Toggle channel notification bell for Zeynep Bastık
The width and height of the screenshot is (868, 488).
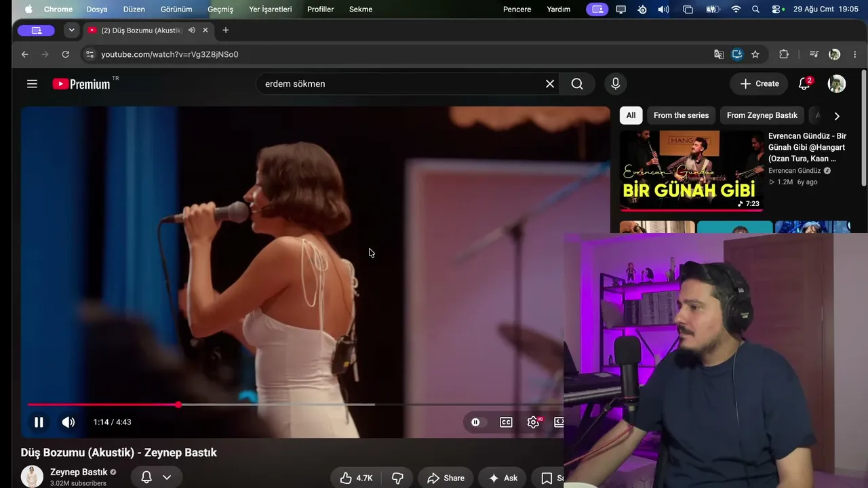tap(146, 477)
